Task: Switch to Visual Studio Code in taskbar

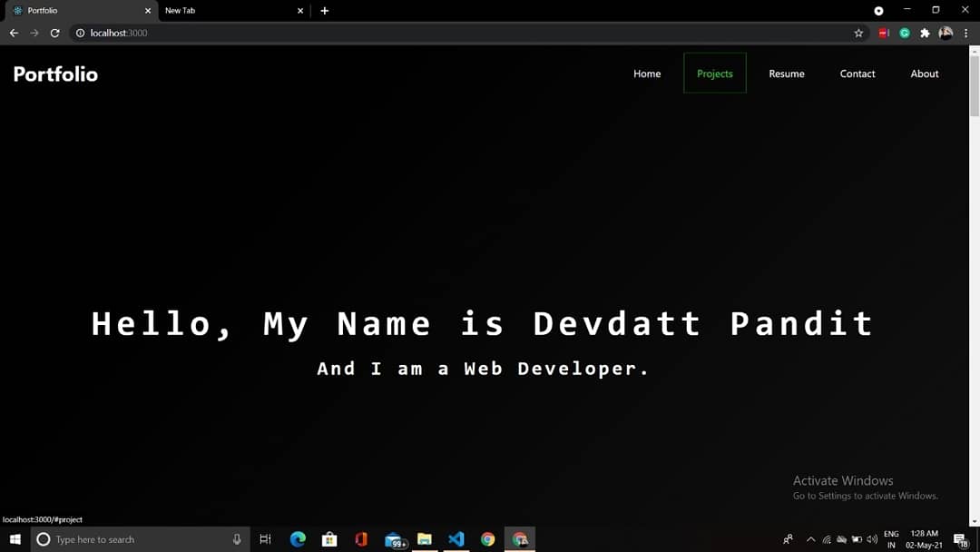Action: (456, 539)
